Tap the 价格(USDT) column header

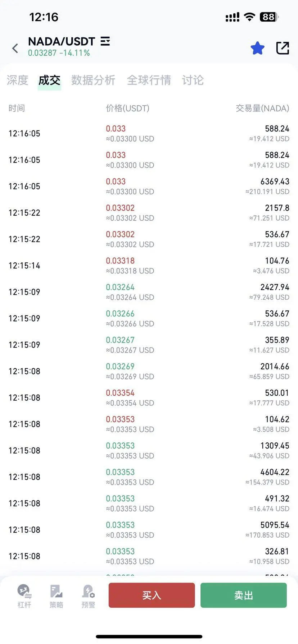[127, 108]
